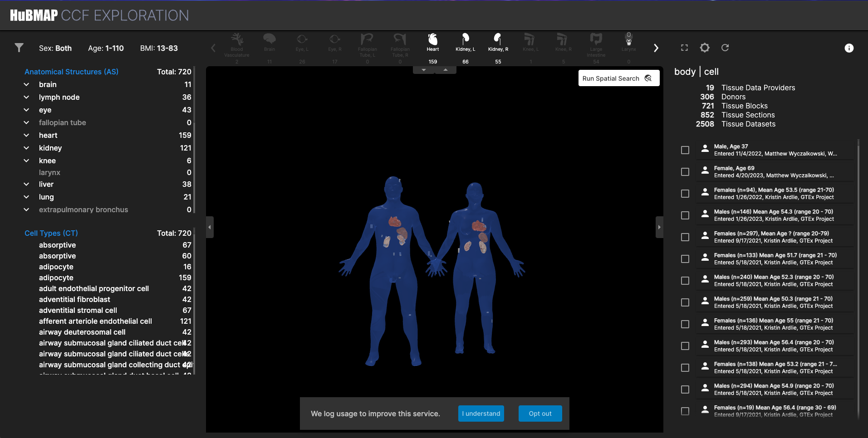Open the filter panel via funnel icon
868x438 pixels.
tap(19, 48)
